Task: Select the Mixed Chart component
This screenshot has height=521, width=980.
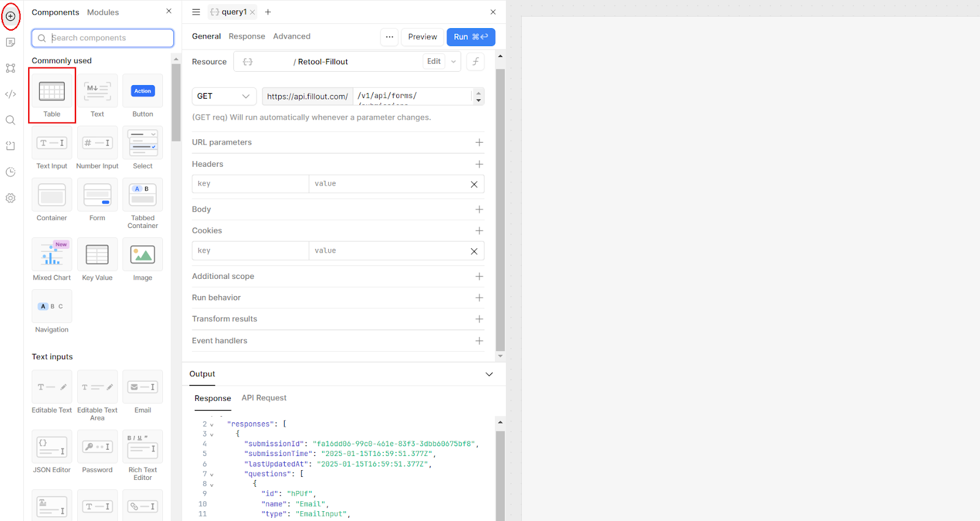Action: pos(52,260)
